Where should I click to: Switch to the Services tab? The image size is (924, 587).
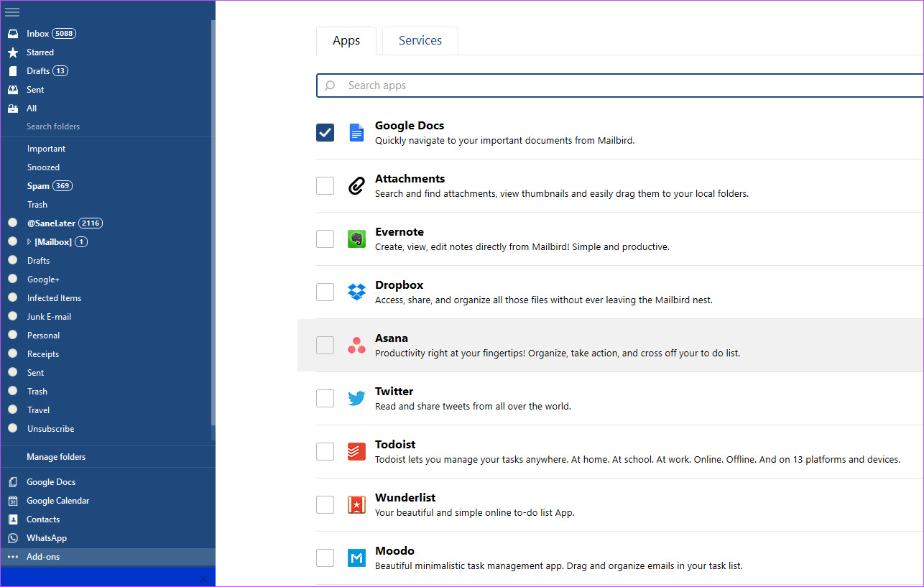point(420,41)
